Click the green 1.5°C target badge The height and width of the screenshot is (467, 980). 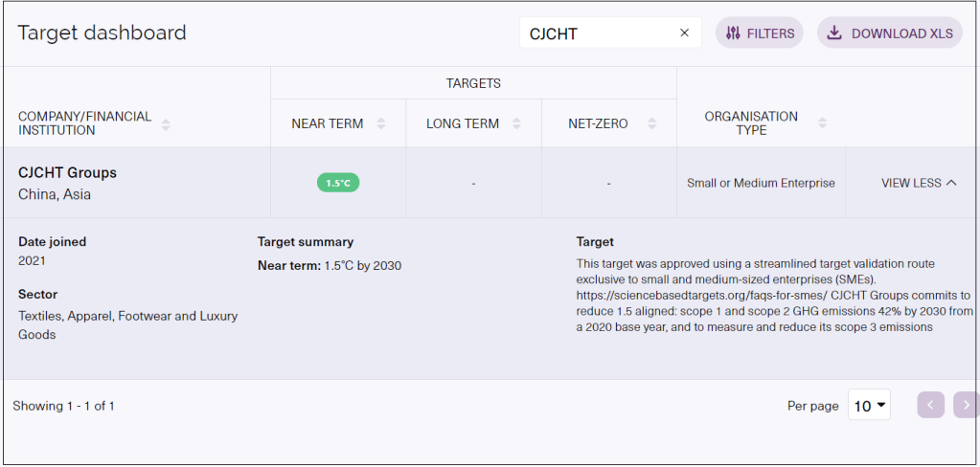338,183
